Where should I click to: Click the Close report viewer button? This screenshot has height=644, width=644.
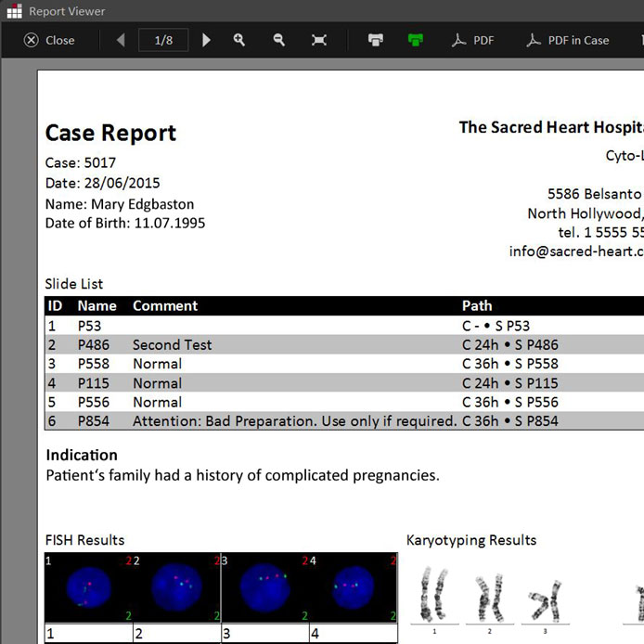(x=49, y=40)
